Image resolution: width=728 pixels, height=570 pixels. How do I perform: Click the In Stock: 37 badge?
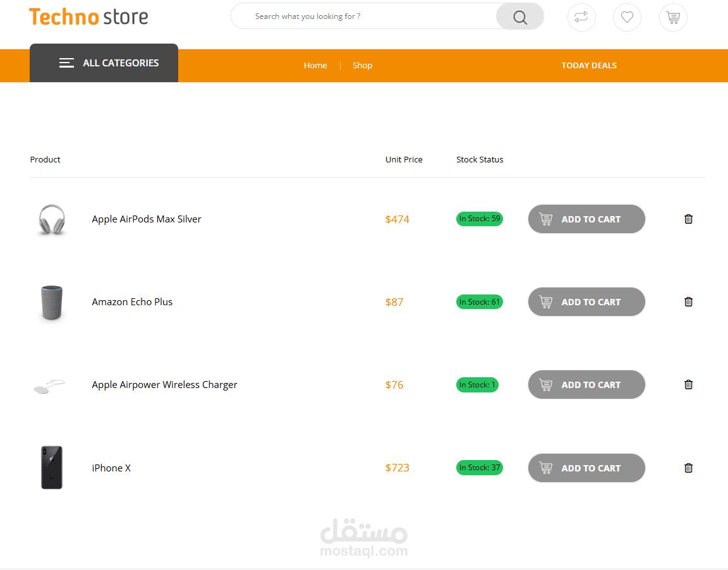480,468
